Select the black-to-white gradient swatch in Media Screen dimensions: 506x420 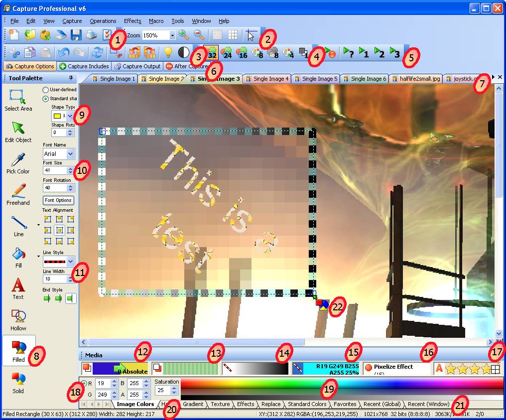[255, 369]
